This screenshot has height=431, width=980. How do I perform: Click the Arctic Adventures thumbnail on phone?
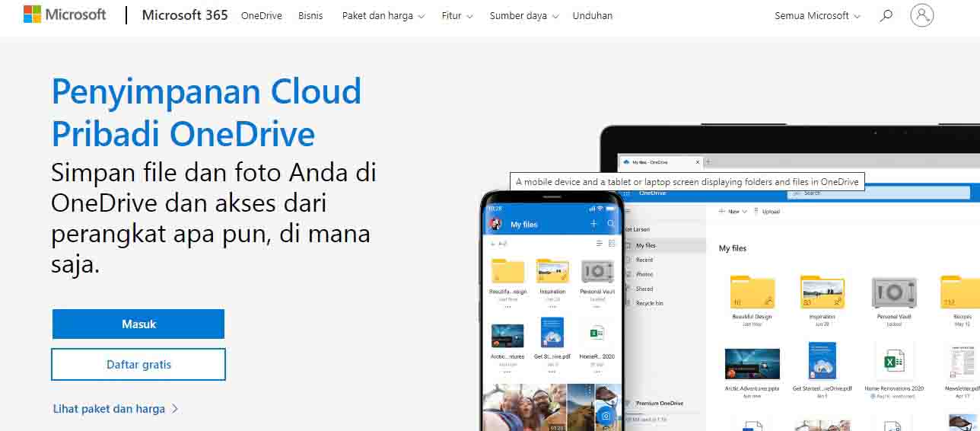pos(508,336)
